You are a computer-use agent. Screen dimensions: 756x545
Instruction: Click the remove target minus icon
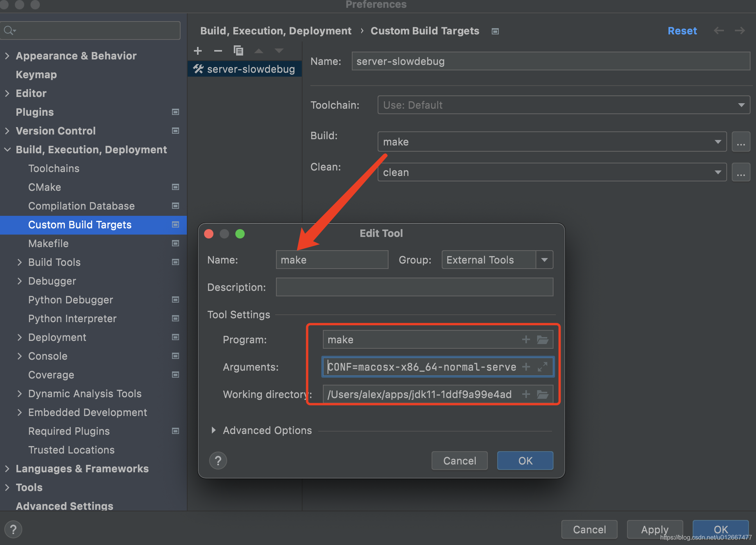218,51
